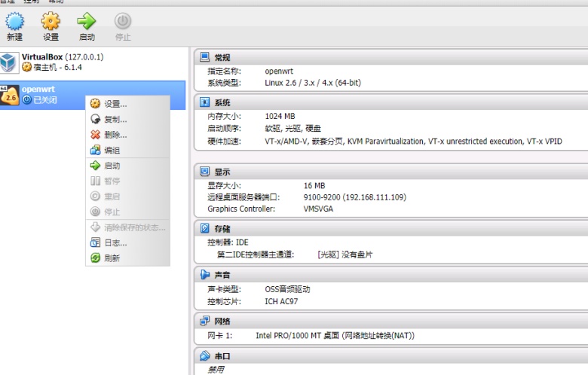
Task: Choose 刷新 in the context menu
Action: coord(127,258)
